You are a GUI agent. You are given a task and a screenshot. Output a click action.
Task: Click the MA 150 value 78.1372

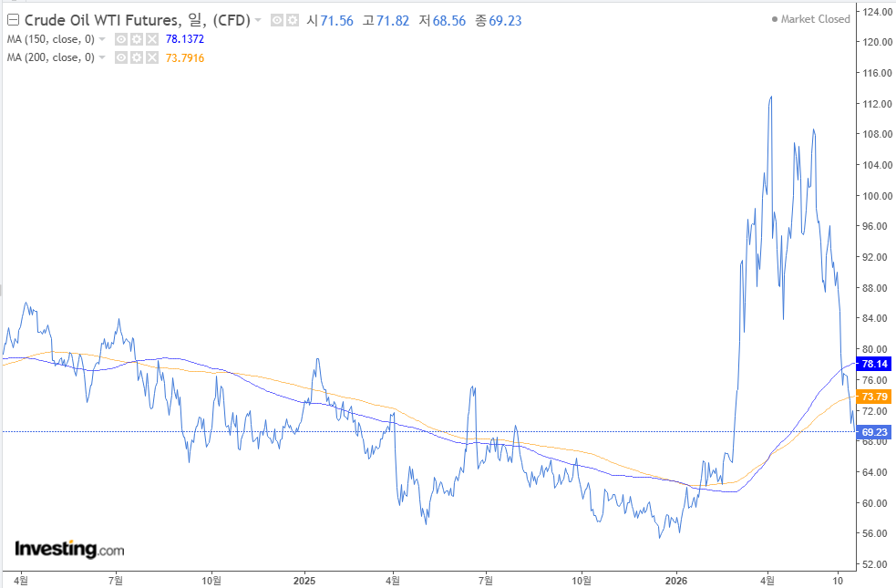coord(184,39)
